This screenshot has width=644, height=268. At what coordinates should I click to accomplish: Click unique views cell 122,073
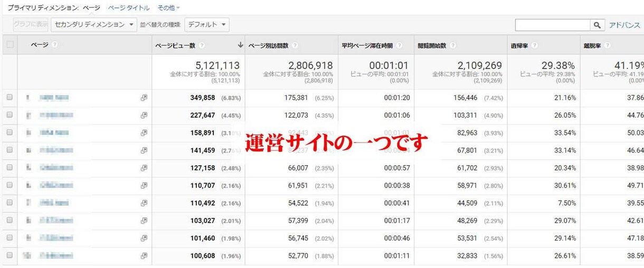pos(296,115)
